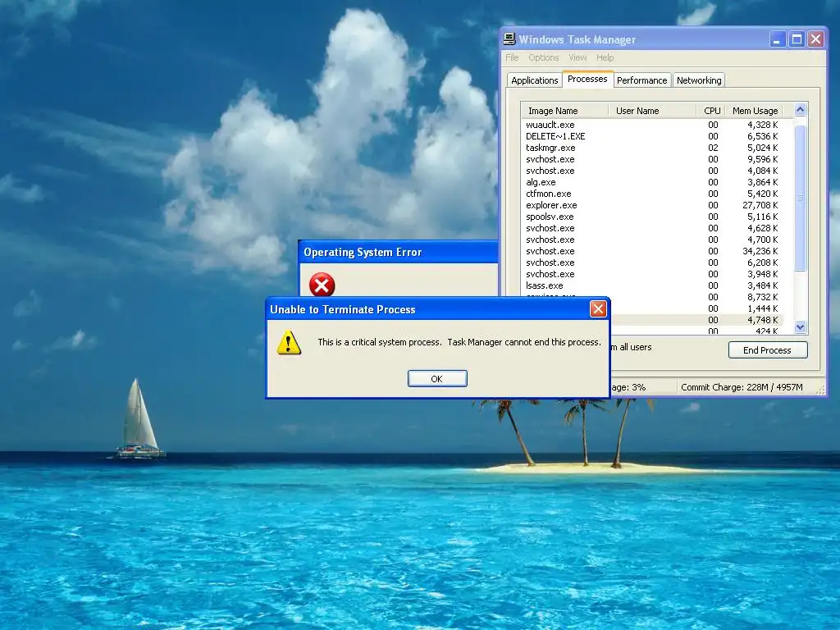Click the process list scroll up arrow
The image size is (840, 630).
click(x=801, y=110)
